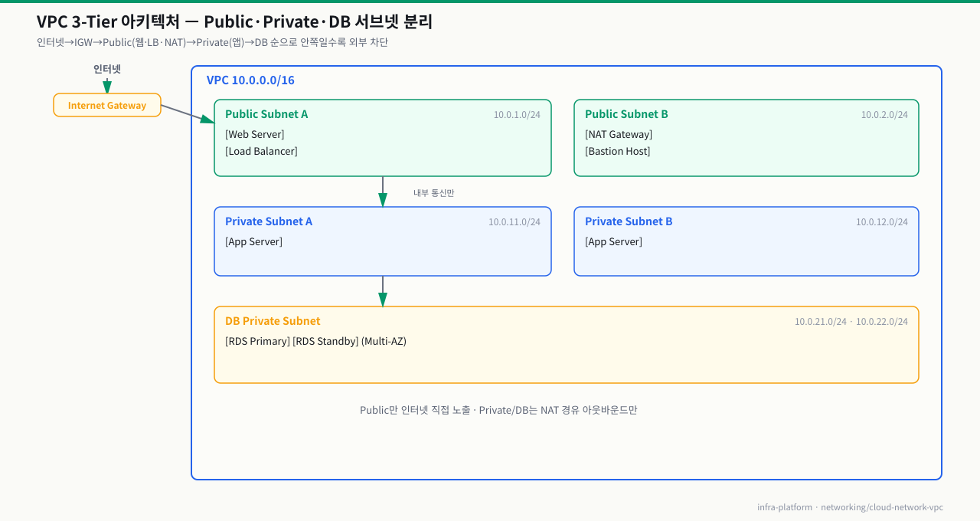
Task: Click the VPC 10.0.0.0/16 title
Action: coord(250,80)
